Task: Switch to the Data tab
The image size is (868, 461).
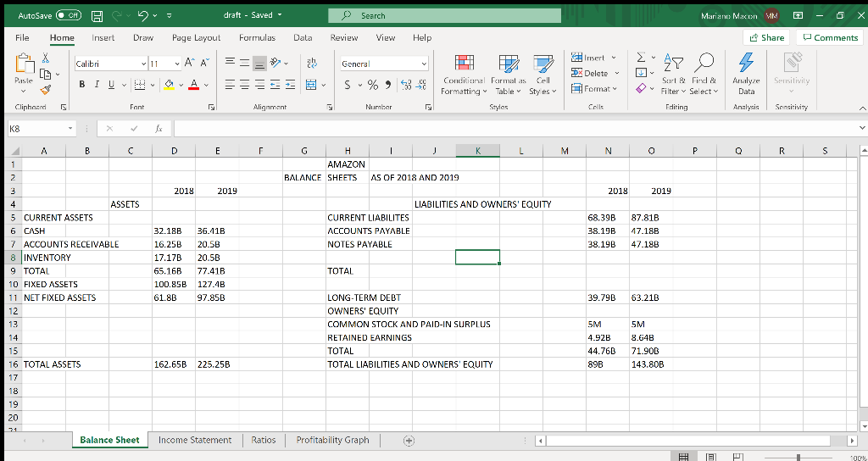Action: 303,37
